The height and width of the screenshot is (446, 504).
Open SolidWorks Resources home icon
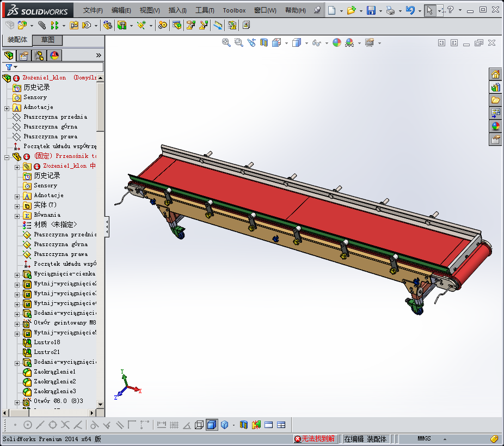495,74
